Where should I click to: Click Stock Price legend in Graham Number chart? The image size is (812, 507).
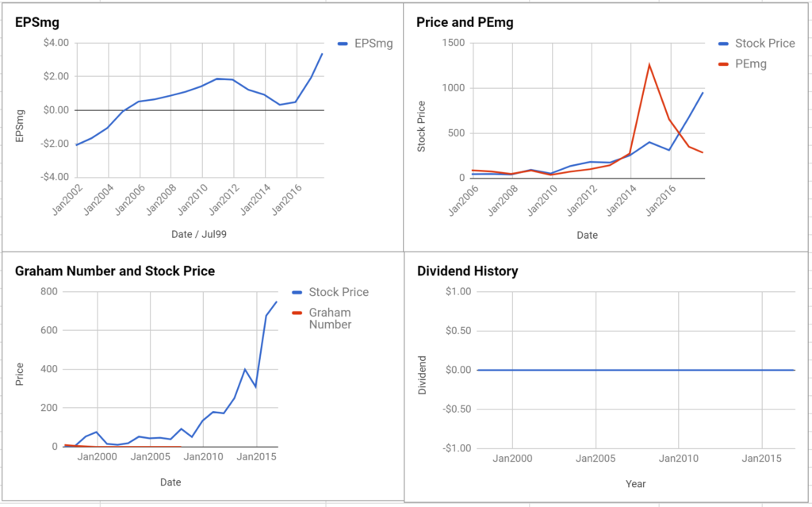339,293
